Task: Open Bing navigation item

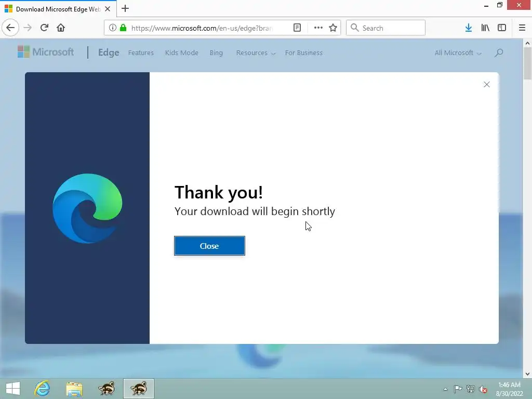Action: pyautogui.click(x=216, y=53)
